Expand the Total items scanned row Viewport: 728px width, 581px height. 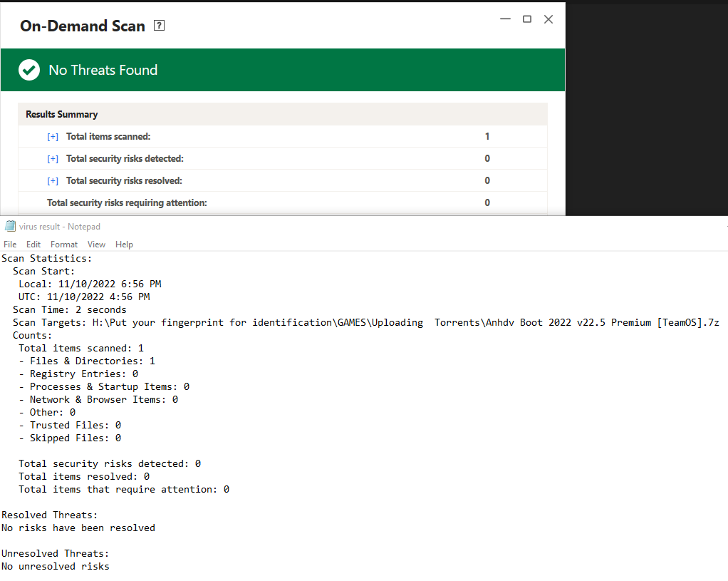click(53, 137)
